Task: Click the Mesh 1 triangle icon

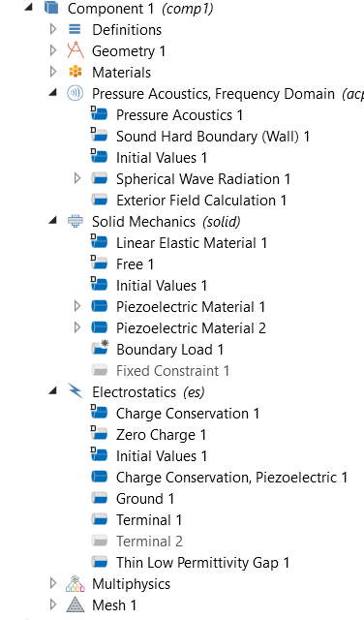Action: 76,604
